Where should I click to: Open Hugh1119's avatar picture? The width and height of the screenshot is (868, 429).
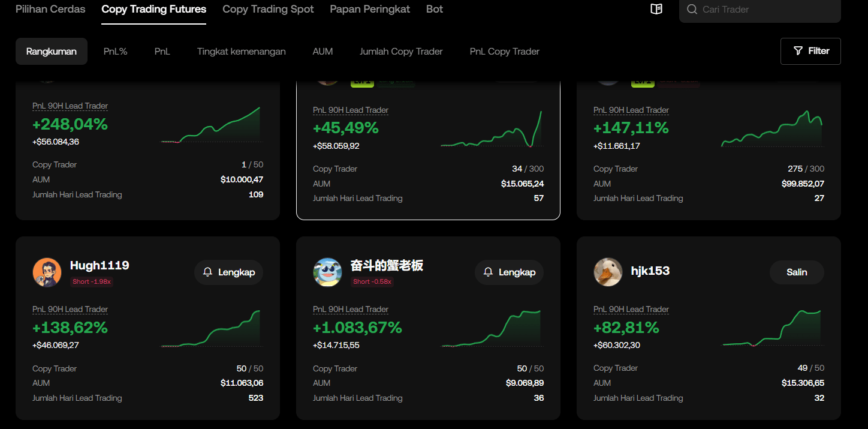tap(47, 272)
